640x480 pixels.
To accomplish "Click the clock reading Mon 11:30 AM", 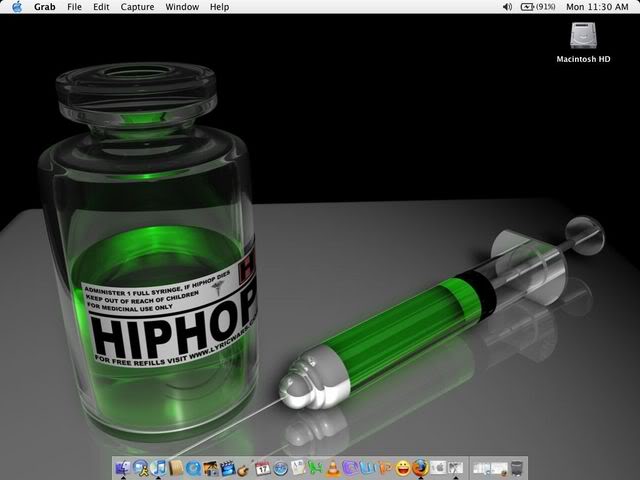I will pos(597,7).
